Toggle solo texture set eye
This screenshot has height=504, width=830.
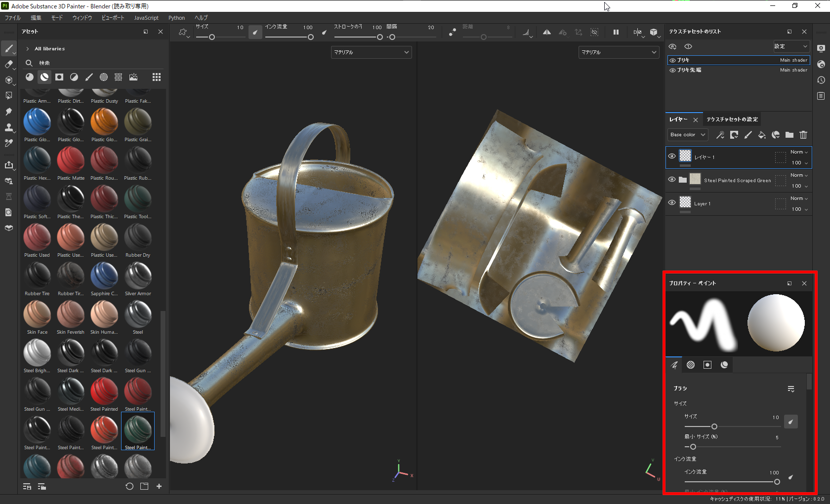click(x=688, y=46)
